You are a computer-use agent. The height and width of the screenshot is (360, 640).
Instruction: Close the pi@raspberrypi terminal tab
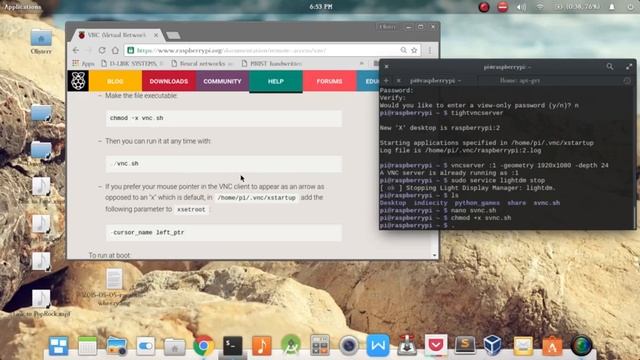point(399,80)
